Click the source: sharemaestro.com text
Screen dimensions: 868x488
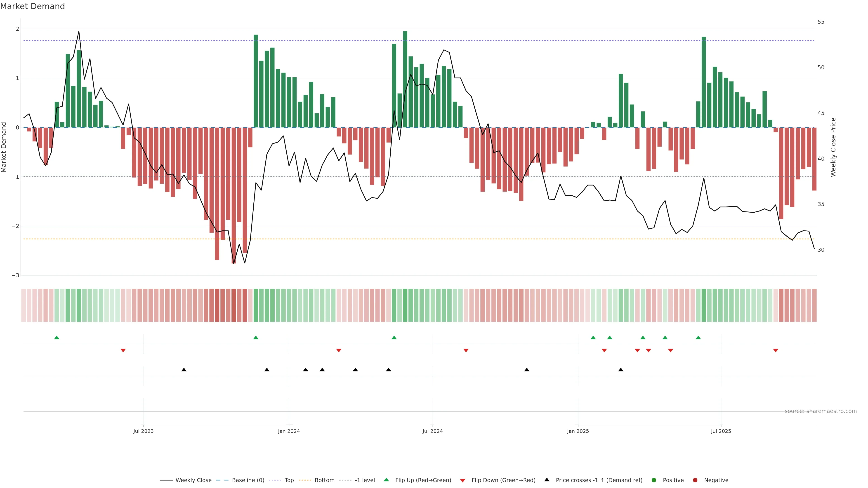pos(821,411)
